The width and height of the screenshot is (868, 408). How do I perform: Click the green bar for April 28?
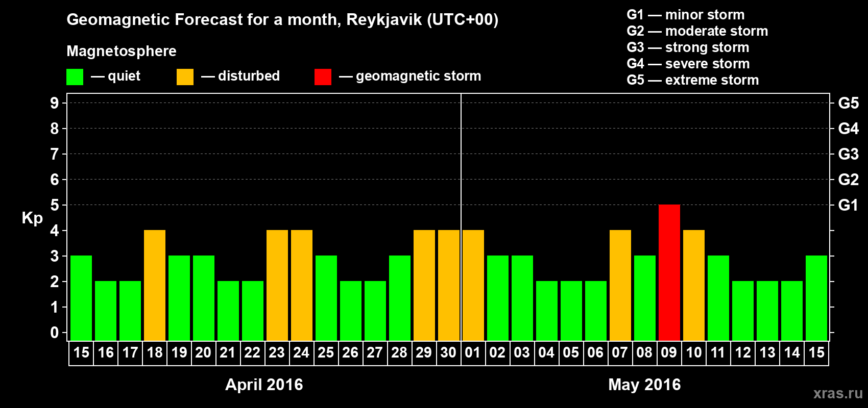click(x=400, y=298)
